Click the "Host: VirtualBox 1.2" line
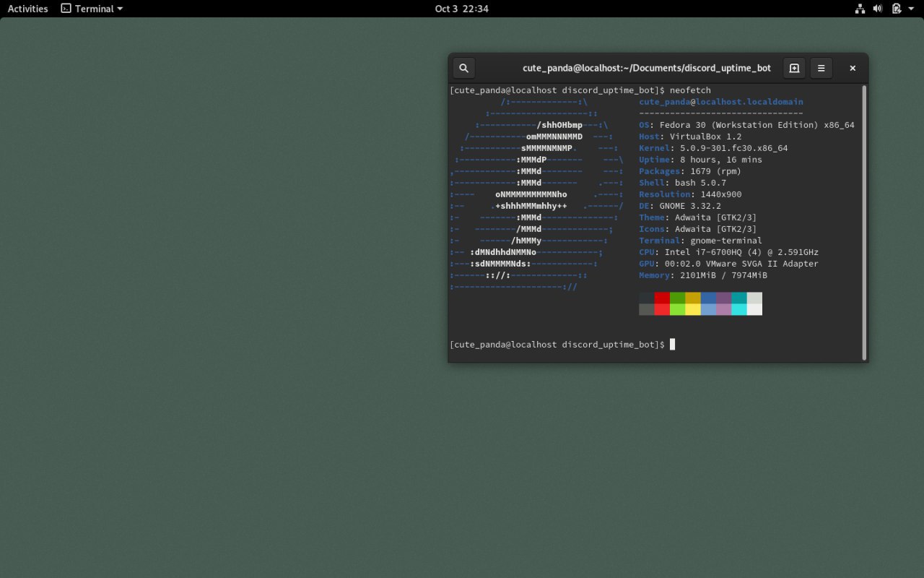 click(x=690, y=137)
